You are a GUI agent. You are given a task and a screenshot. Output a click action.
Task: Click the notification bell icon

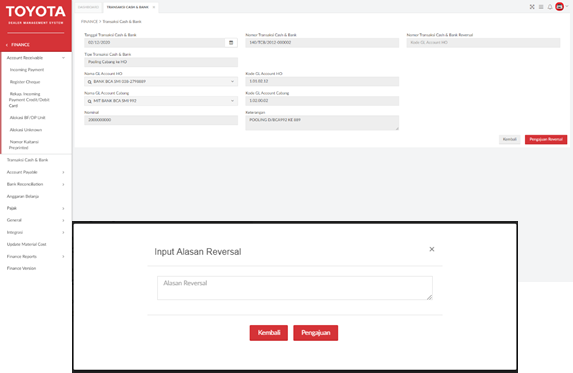[x=550, y=7]
